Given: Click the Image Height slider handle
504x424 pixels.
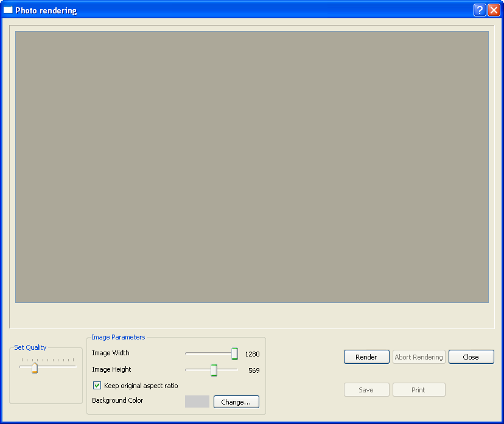Looking at the screenshot, I should coord(214,370).
